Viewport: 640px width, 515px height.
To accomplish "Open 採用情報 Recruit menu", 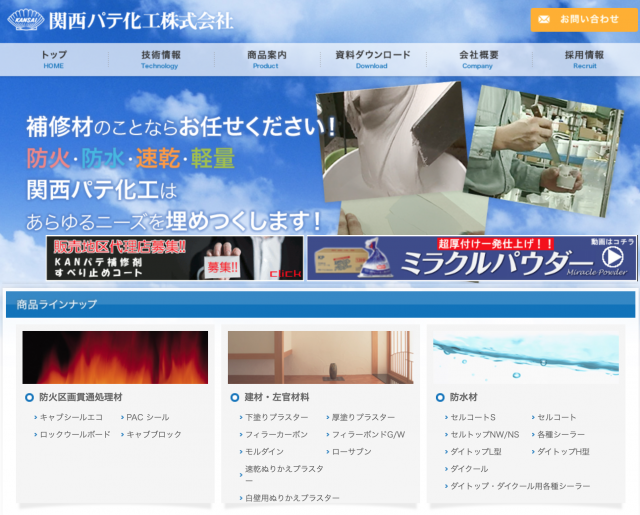I will point(584,60).
